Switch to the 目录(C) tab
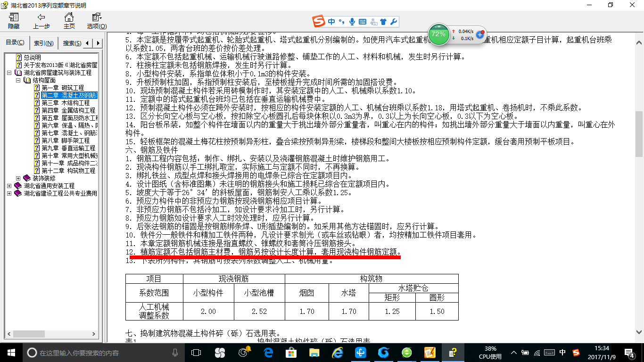The width and height of the screenshot is (644, 362). pyautogui.click(x=15, y=43)
